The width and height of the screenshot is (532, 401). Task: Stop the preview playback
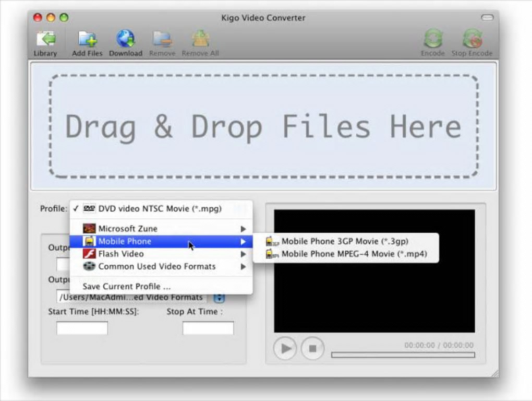(x=312, y=348)
